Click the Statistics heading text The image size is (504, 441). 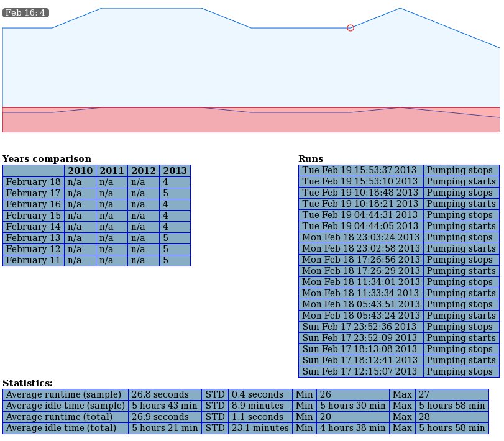pyautogui.click(x=27, y=383)
